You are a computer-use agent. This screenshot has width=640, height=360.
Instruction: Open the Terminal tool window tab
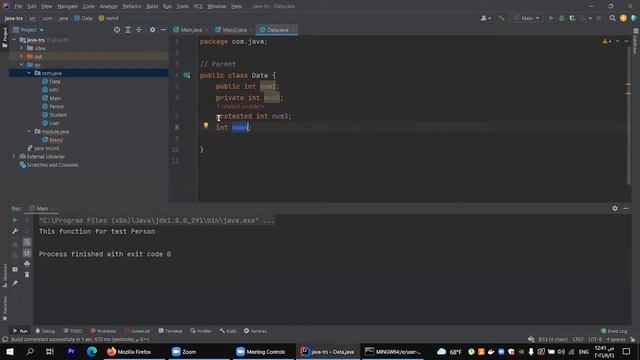click(x=170, y=331)
